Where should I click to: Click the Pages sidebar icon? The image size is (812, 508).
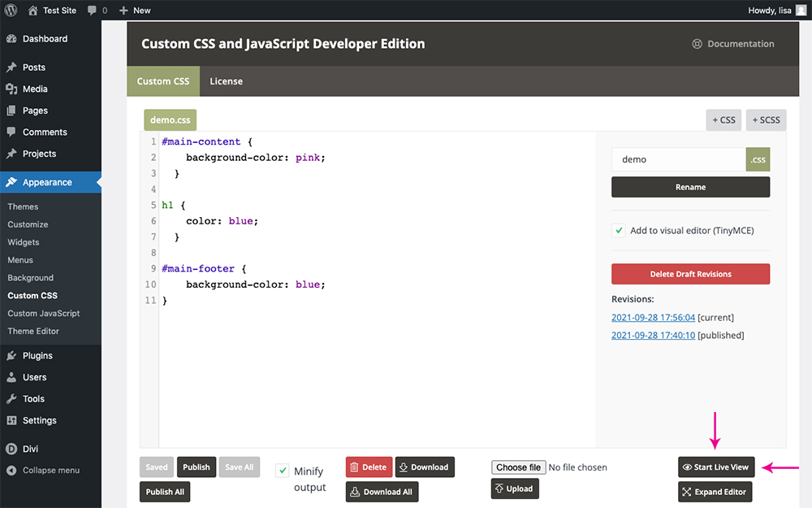(x=11, y=111)
